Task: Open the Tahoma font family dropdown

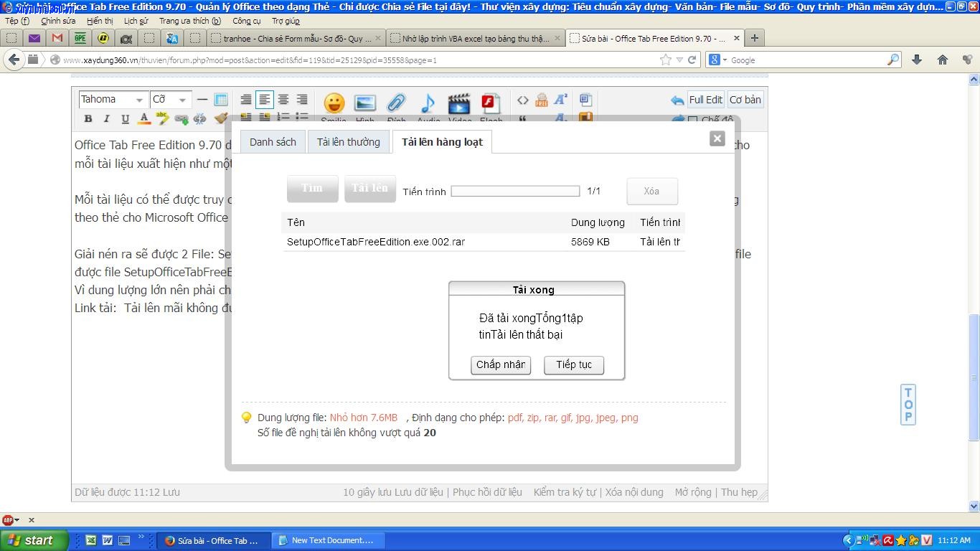Action: coord(113,100)
